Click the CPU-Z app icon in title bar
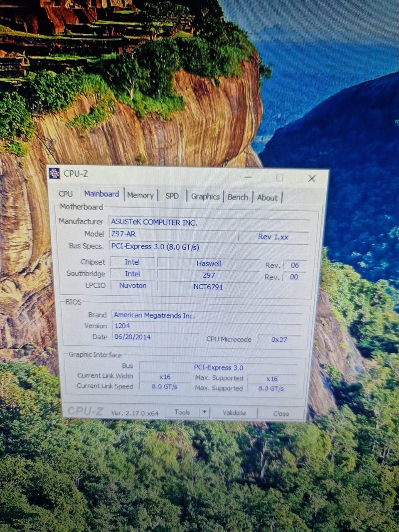Viewport: 399px width, 532px height. [54, 173]
